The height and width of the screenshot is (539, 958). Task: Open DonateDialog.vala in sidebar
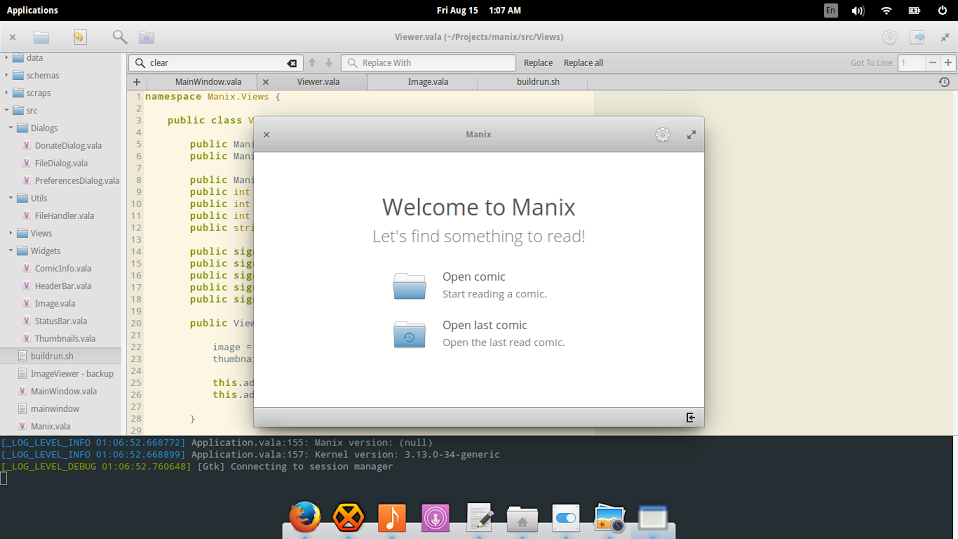pos(68,145)
